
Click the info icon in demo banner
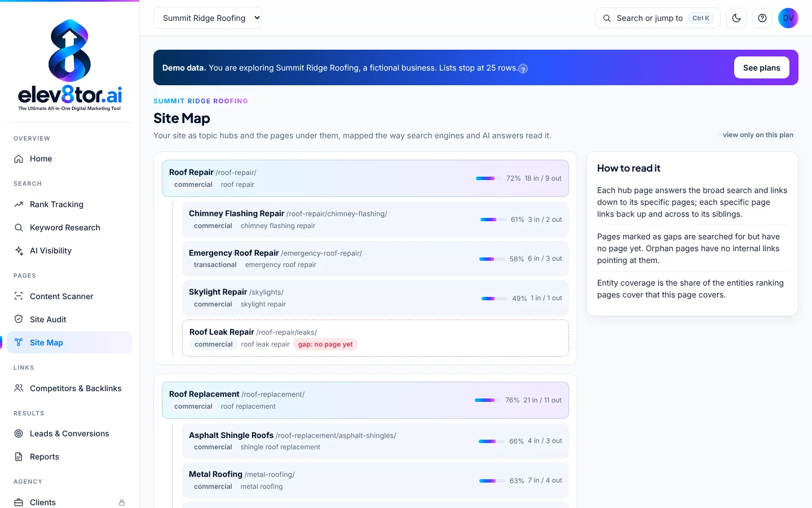[523, 69]
